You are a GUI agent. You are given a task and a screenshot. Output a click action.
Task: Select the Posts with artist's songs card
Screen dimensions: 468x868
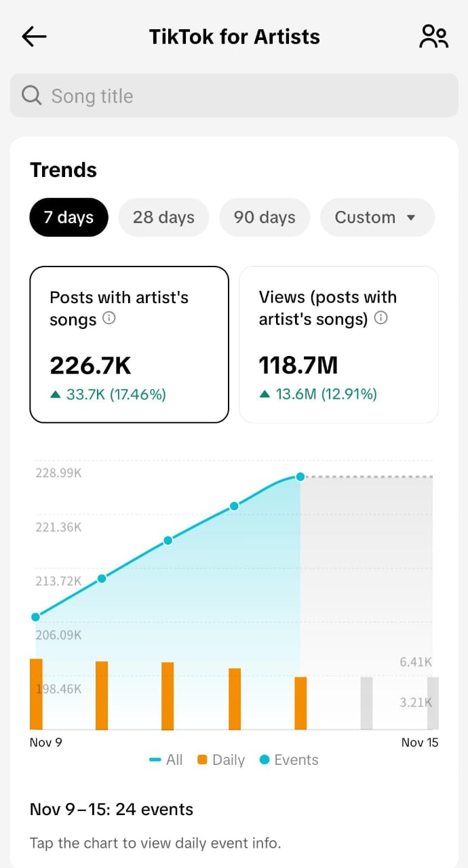click(x=129, y=344)
